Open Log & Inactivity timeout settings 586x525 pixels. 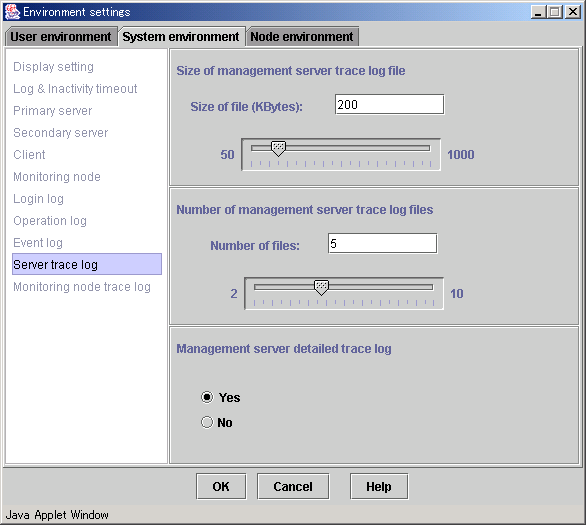[x=75, y=89]
